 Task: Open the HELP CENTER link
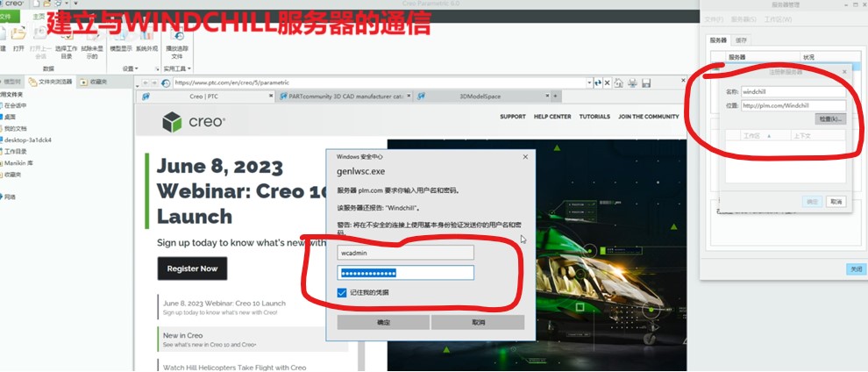(552, 117)
